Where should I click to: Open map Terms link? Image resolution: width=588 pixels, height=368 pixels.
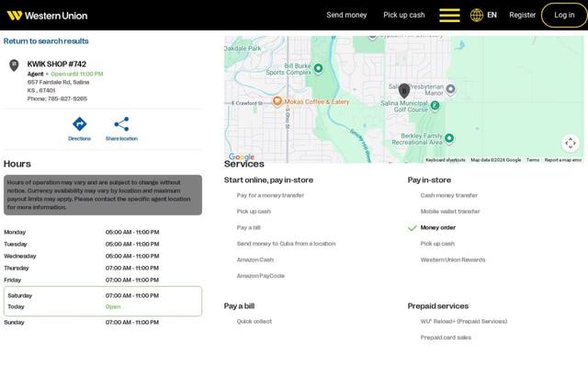[533, 160]
